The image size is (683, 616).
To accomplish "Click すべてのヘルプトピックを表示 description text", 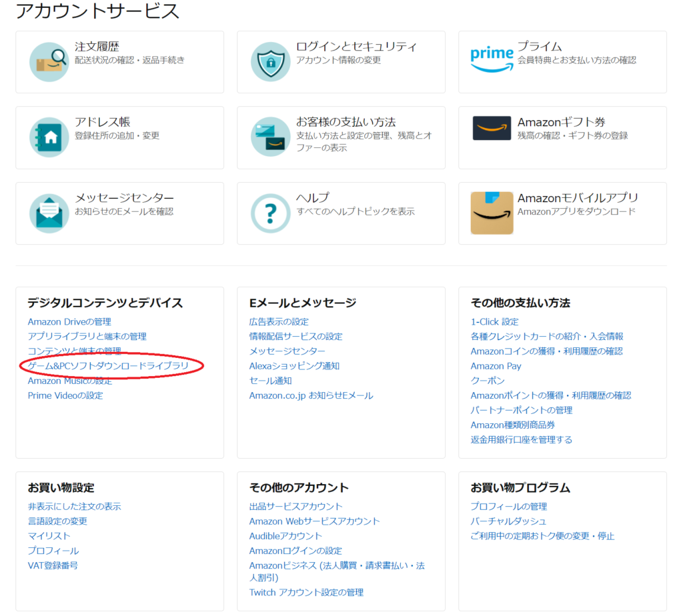I will point(356,211).
